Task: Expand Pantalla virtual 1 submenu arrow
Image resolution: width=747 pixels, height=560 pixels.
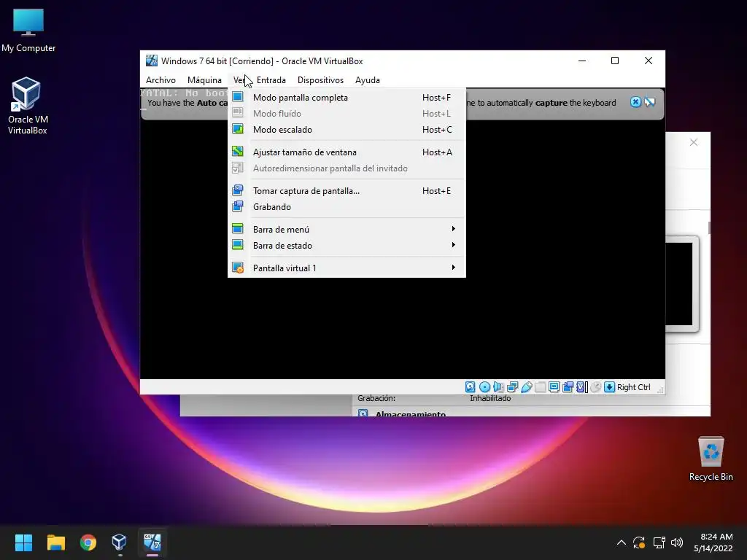Action: point(454,268)
